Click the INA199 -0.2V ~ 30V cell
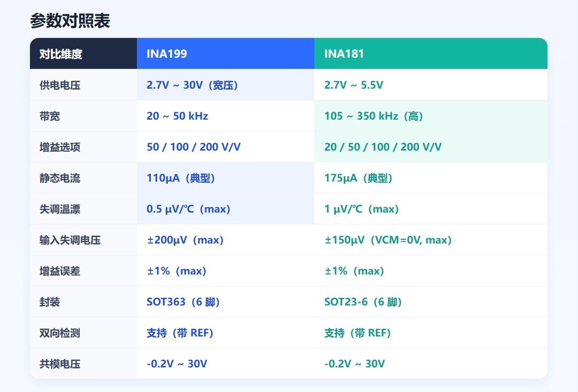The width and height of the screenshot is (578, 392). pos(226,364)
